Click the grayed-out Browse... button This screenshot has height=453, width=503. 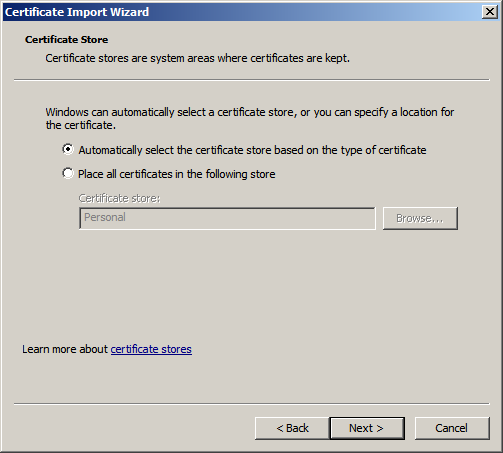(x=420, y=218)
